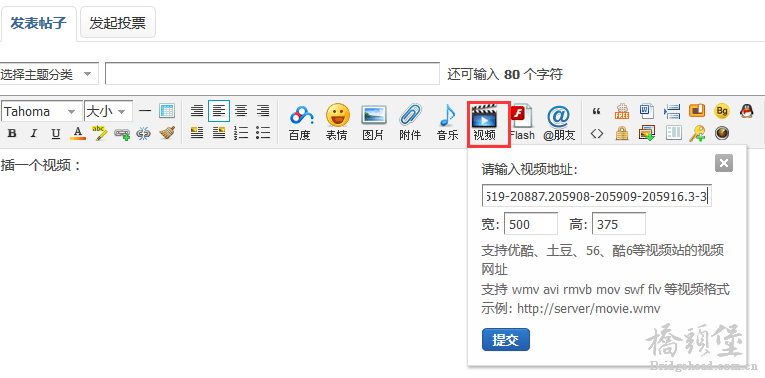
Task: Click the column index layout icon
Action: coord(673,133)
